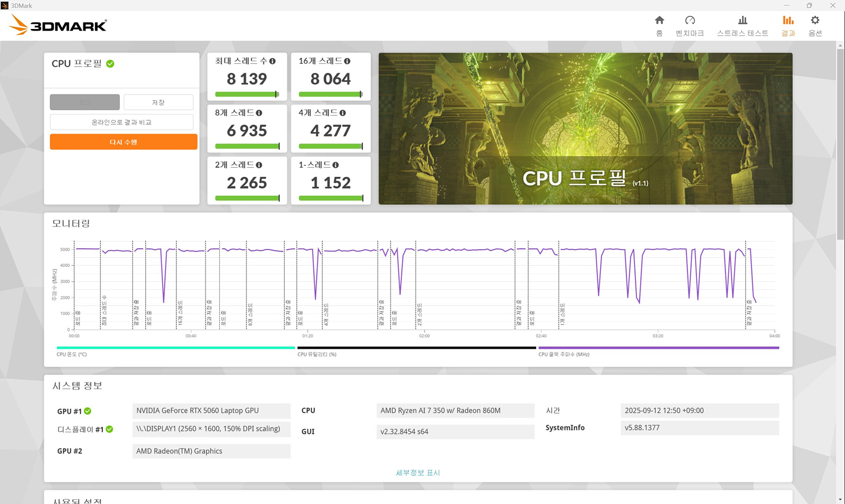
Task: Click the show details link
Action: pos(418,473)
